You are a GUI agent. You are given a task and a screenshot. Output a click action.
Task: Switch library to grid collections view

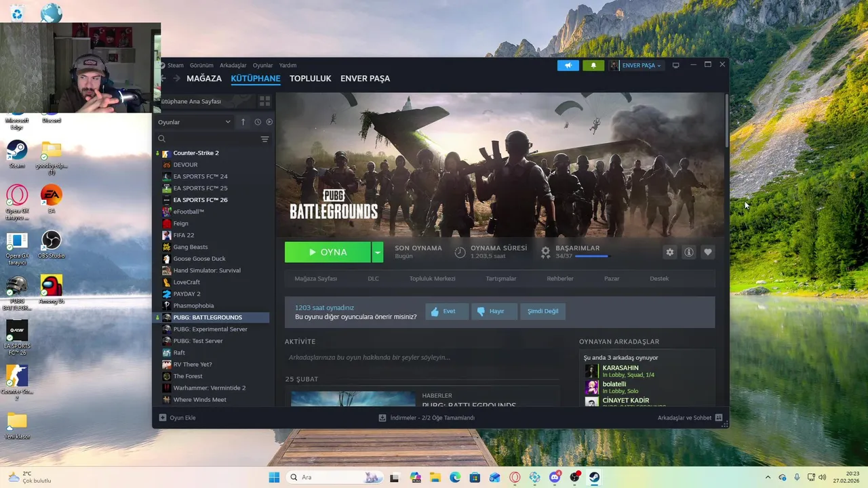pos(264,101)
